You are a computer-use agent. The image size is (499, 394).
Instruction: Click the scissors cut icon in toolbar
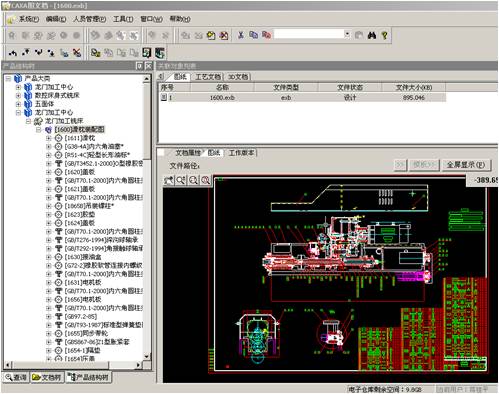click(x=241, y=35)
